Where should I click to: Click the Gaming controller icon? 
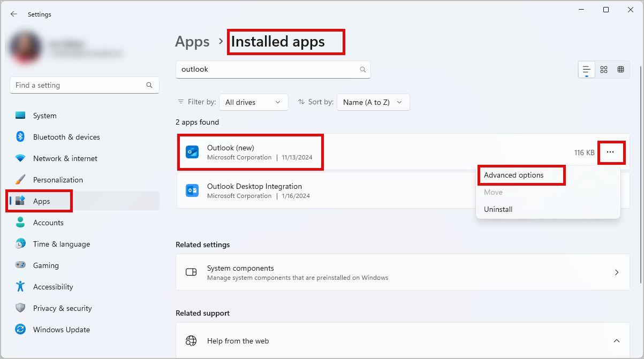coord(20,265)
